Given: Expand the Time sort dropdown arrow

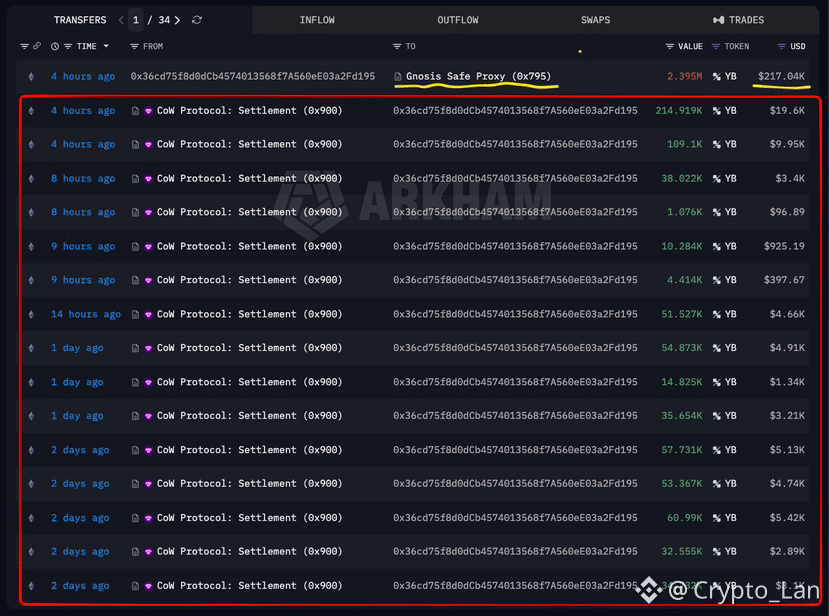Looking at the screenshot, I should pos(106,46).
